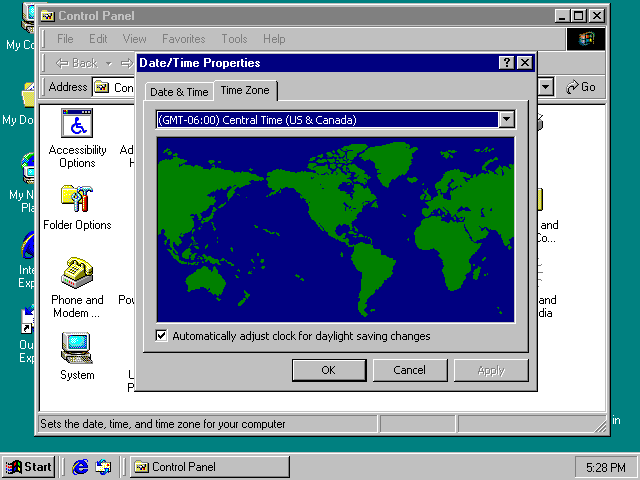This screenshot has width=640, height=480.
Task: Toggle automatic daylight saving adjustment checkbox
Action: [162, 336]
